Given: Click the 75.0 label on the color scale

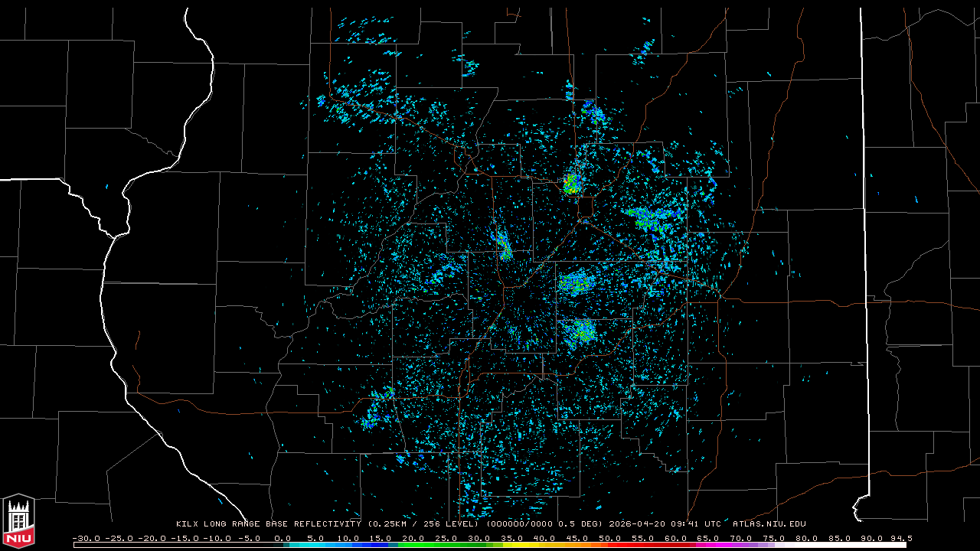Looking at the screenshot, I should pos(775,538).
